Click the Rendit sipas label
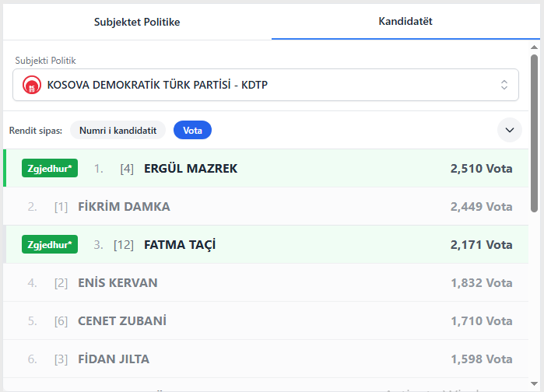544x392 pixels. pos(36,131)
